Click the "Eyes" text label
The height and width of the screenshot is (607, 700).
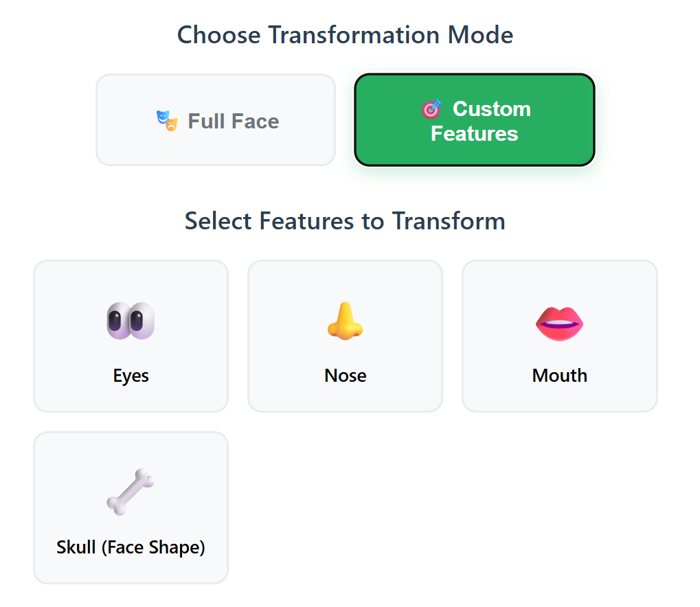click(x=131, y=376)
